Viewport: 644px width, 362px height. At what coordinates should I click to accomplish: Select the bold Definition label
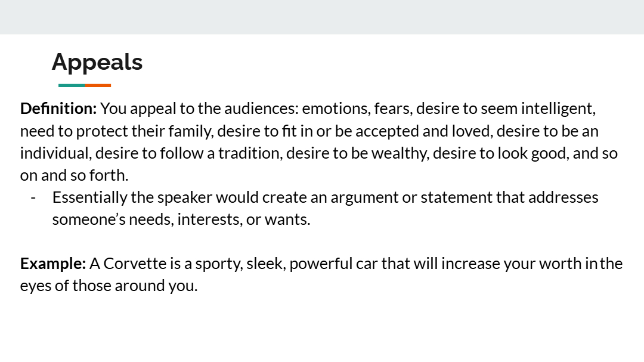click(x=58, y=109)
